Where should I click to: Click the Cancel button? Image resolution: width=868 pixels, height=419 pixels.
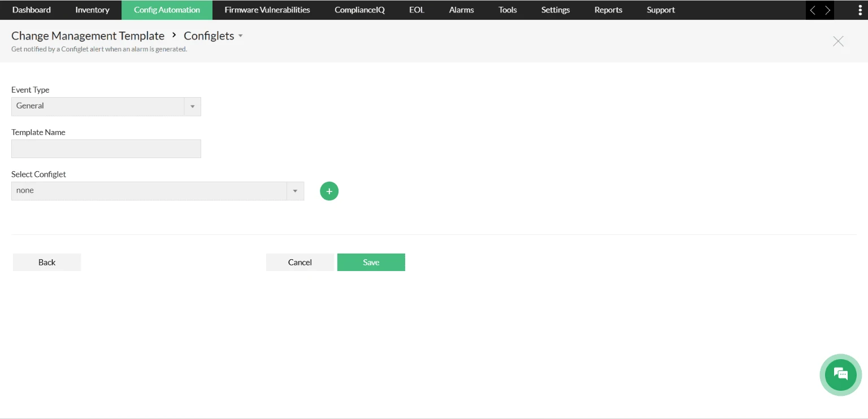tap(300, 262)
